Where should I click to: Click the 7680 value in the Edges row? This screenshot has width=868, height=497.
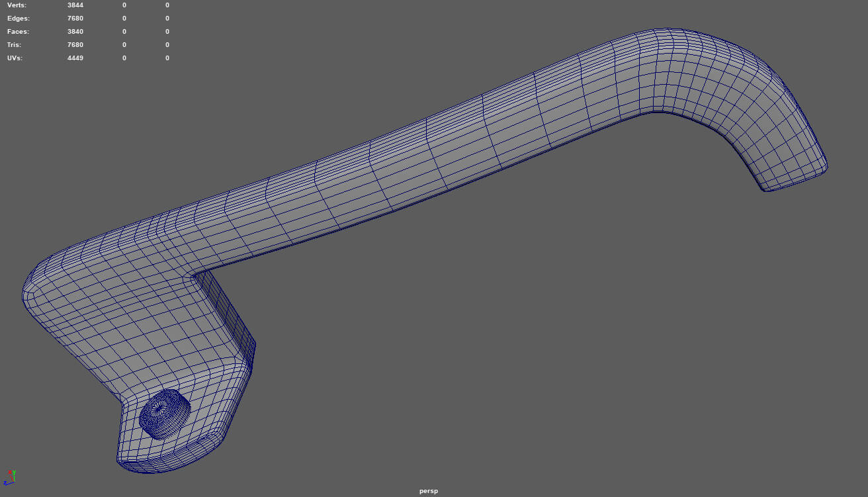pyautogui.click(x=75, y=19)
